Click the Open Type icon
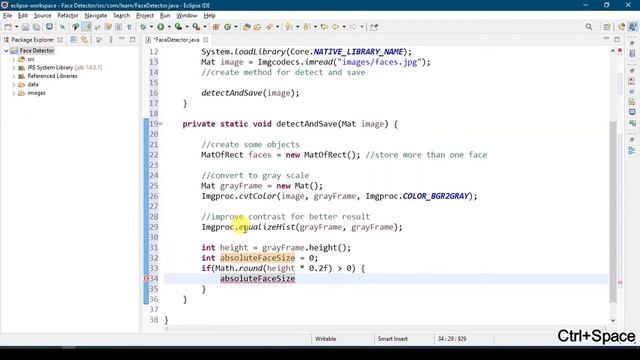Screen dimensions: 640x360 247,27
